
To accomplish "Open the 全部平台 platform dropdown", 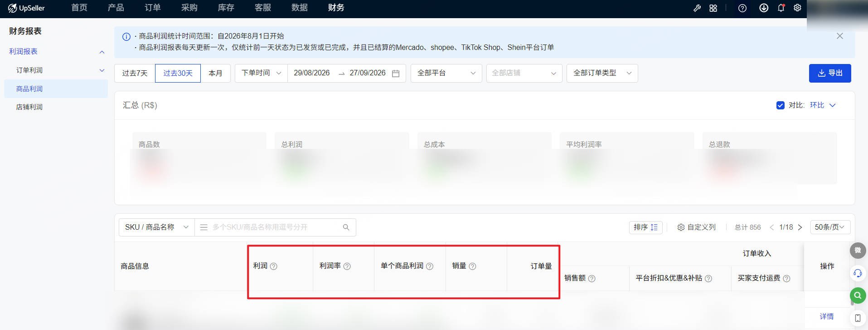I will point(446,73).
